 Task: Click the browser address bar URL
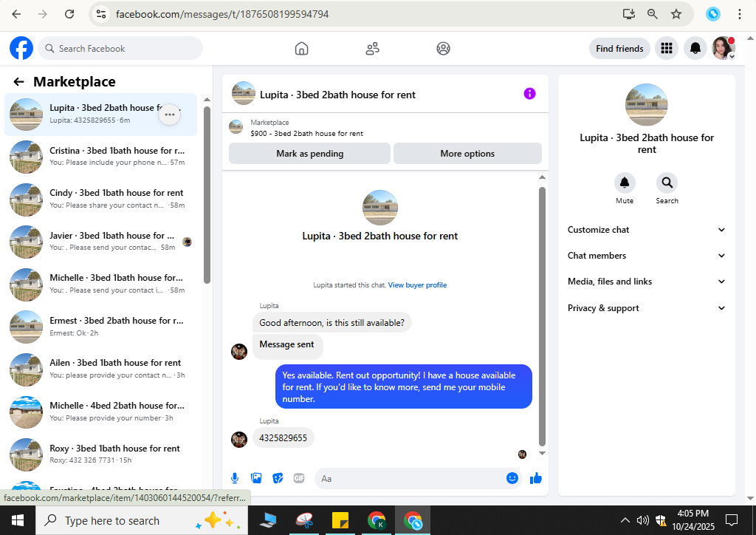pos(222,14)
